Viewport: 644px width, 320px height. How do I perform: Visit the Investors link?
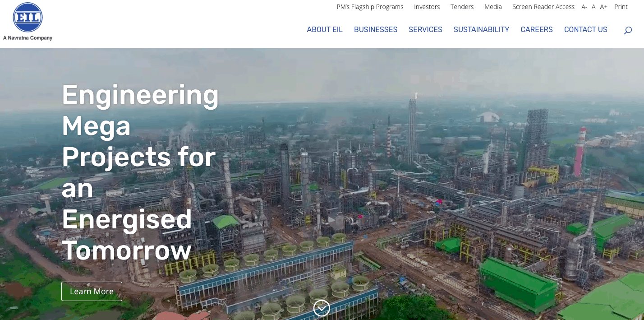coord(427,7)
